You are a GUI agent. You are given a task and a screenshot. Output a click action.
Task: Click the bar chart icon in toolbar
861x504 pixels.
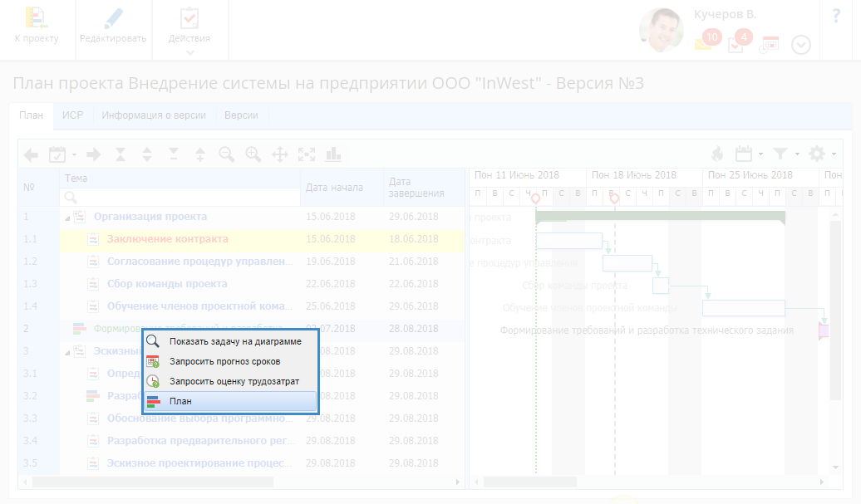click(x=333, y=154)
